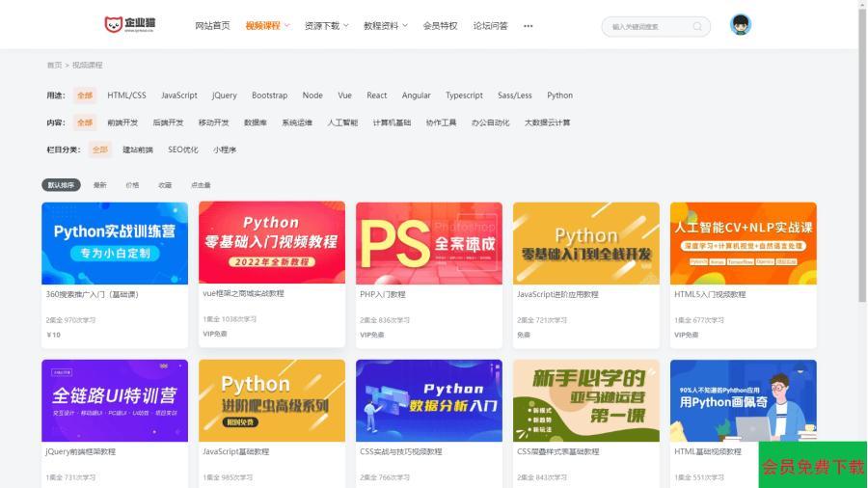Open the Python零基础入门到全栈开发 thumbnail
868x488 pixels.
point(586,243)
